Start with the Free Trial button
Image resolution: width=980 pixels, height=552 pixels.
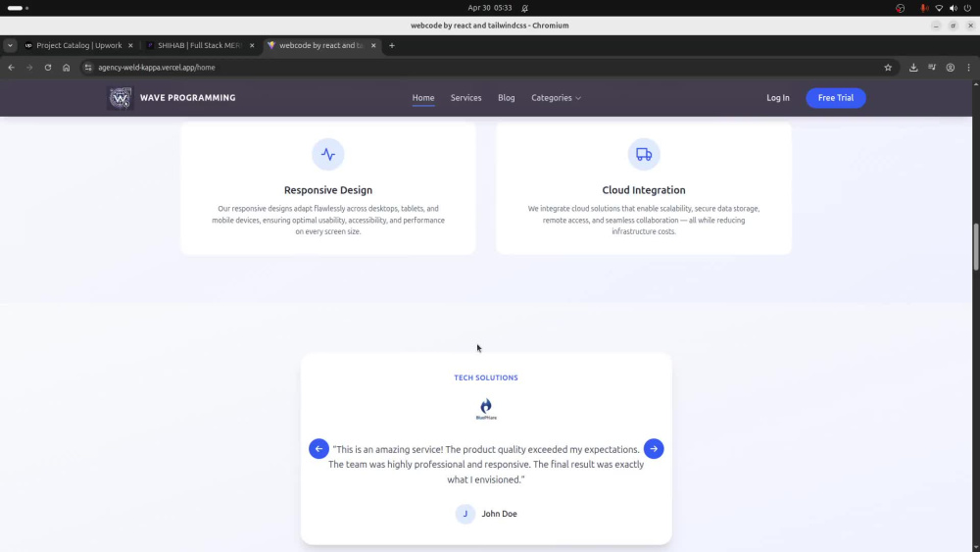point(836,98)
